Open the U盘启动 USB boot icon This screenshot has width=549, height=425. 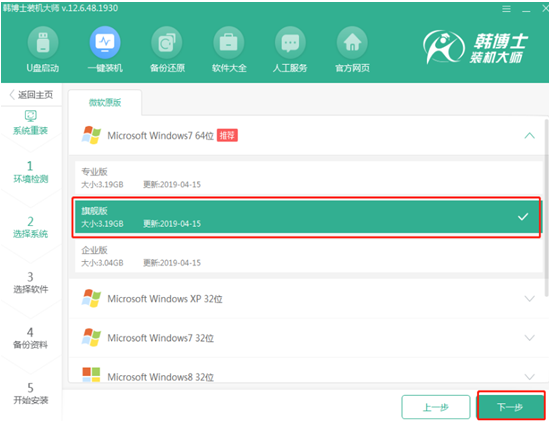click(43, 42)
